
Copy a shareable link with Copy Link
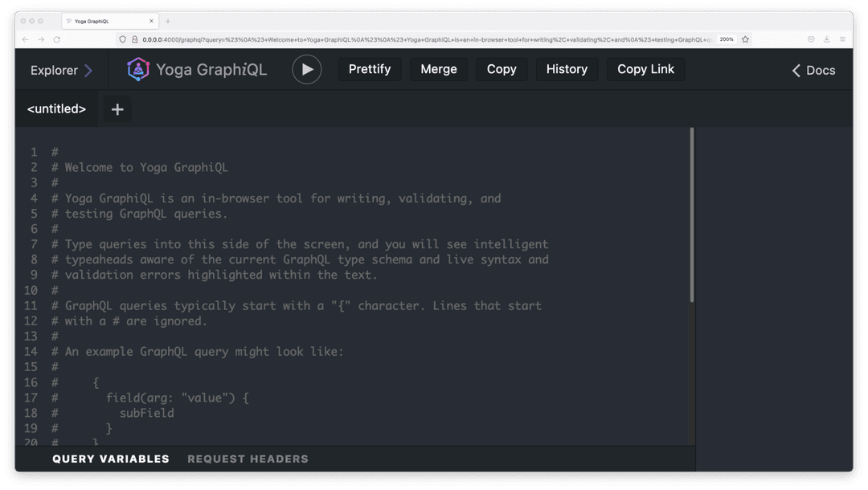point(645,69)
